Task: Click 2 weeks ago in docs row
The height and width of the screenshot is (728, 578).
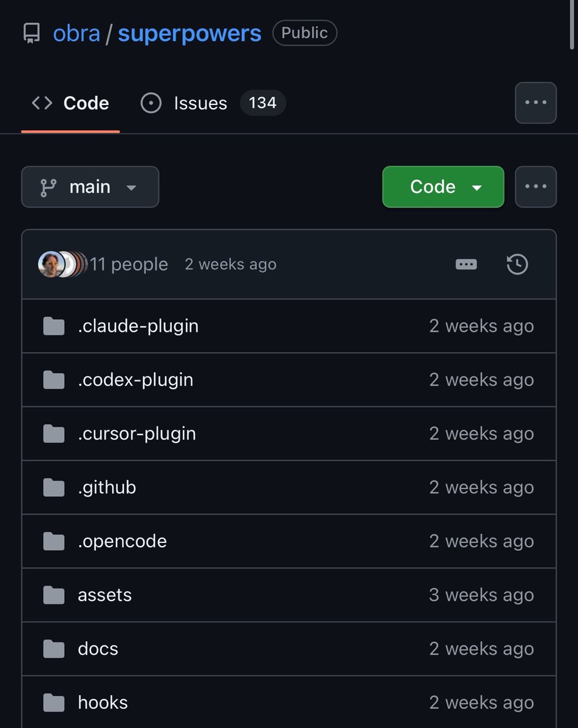Action: point(481,649)
